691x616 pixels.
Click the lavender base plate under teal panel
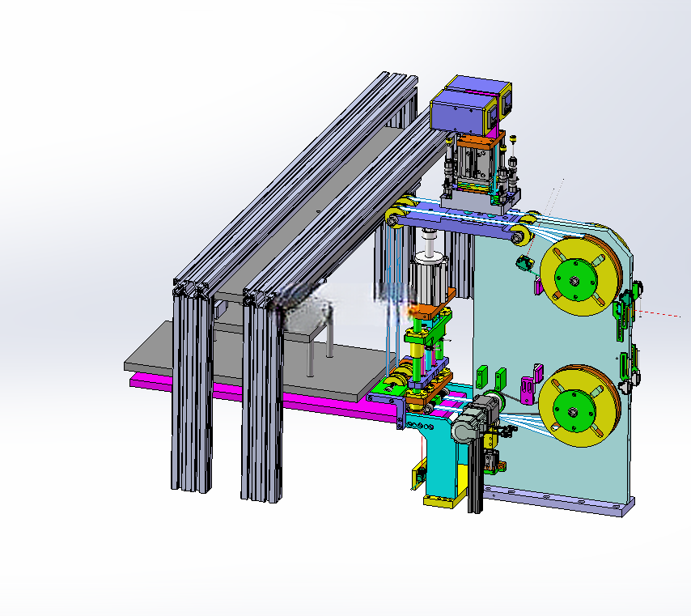[x=559, y=501]
